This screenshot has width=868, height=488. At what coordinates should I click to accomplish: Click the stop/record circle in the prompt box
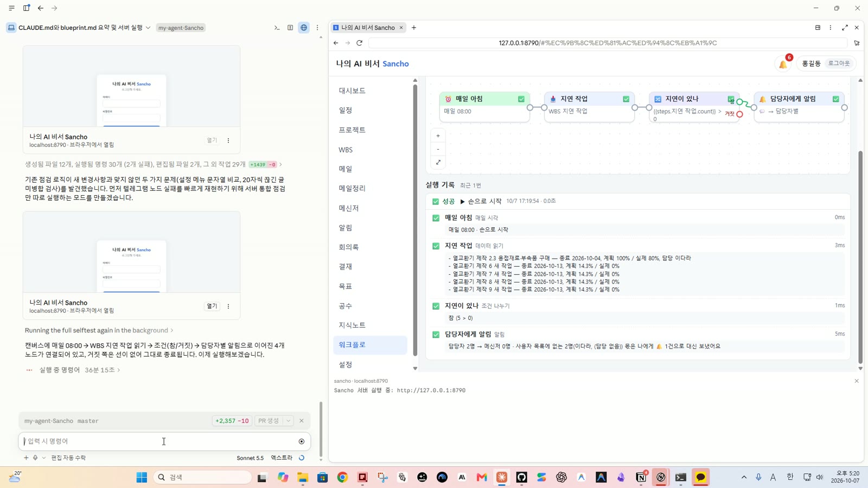[x=302, y=441]
